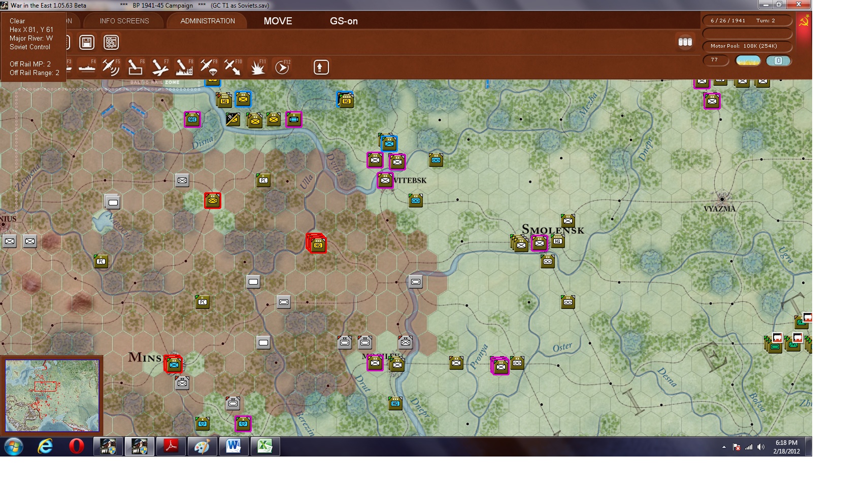The image size is (868, 489).
Task: Click the date and turn display
Action: (747, 21)
